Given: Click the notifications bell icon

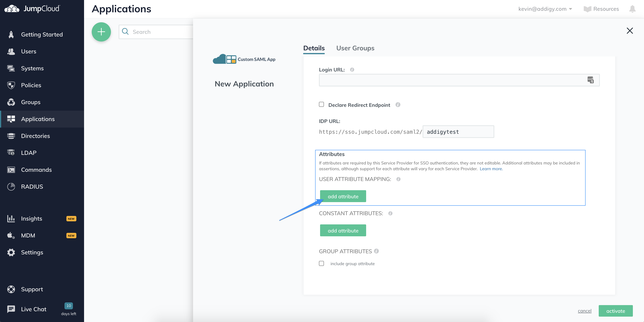Looking at the screenshot, I should point(632,9).
